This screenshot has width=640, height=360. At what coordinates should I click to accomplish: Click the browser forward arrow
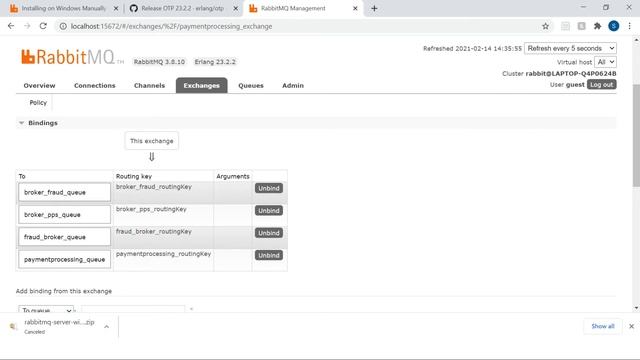(x=27, y=26)
